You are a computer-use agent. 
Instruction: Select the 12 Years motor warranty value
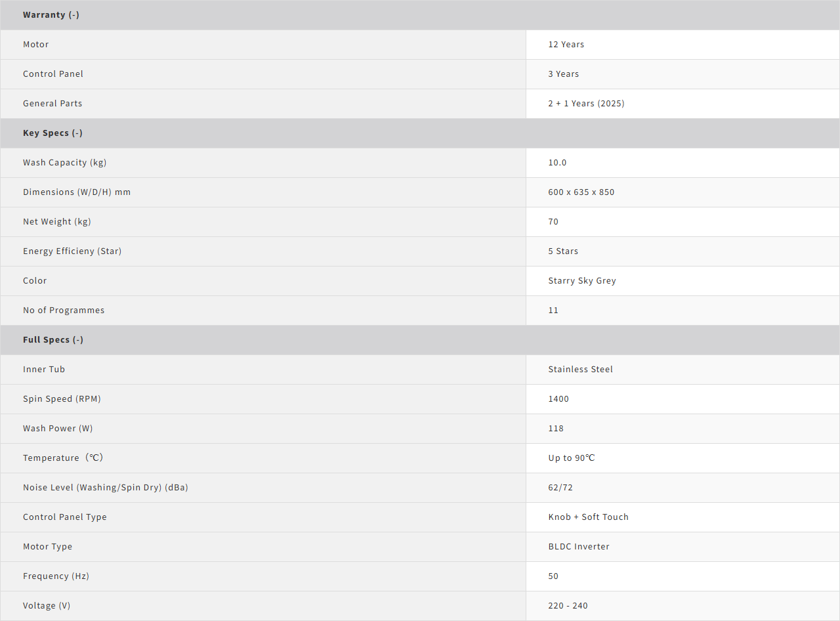pos(566,44)
